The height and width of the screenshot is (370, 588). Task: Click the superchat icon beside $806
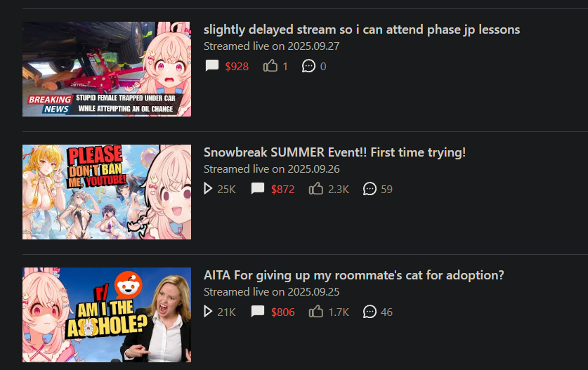258,312
